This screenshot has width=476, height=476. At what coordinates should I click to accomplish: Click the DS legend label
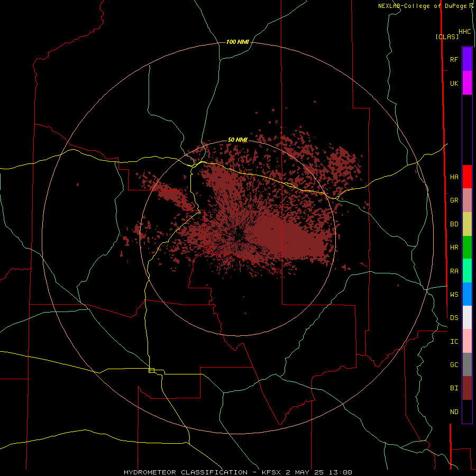(x=454, y=317)
